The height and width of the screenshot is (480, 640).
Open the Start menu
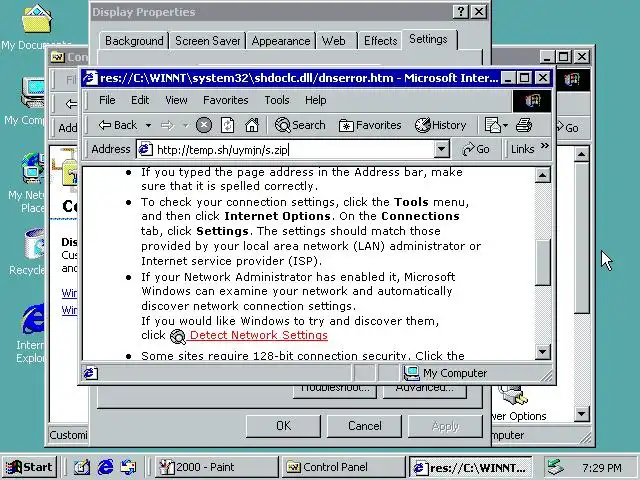pyautogui.click(x=29, y=467)
